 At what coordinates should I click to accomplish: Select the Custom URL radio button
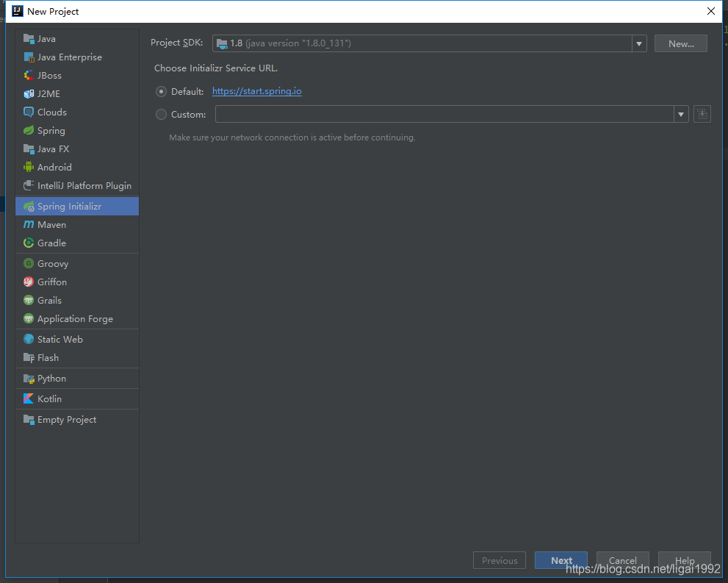click(x=161, y=114)
